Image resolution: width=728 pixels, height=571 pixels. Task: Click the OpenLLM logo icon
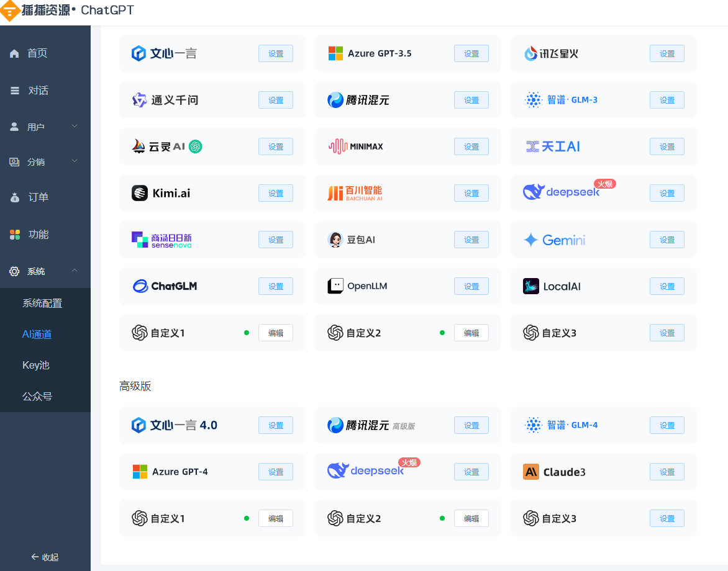coord(335,286)
